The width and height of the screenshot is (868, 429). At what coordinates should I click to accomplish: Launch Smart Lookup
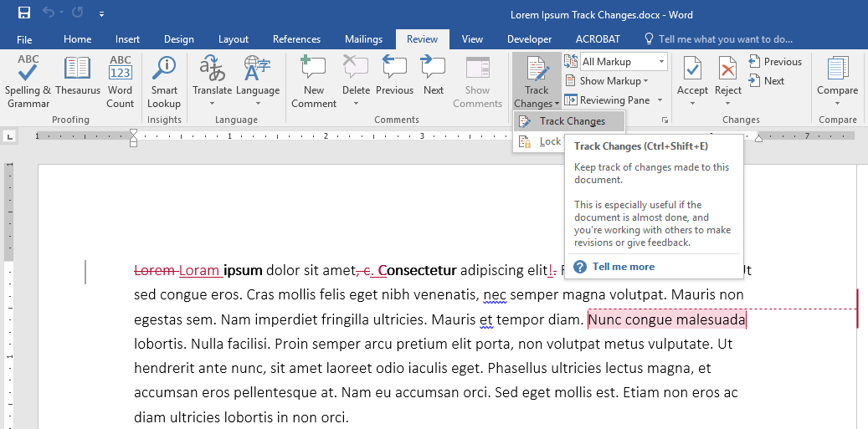coord(164,82)
